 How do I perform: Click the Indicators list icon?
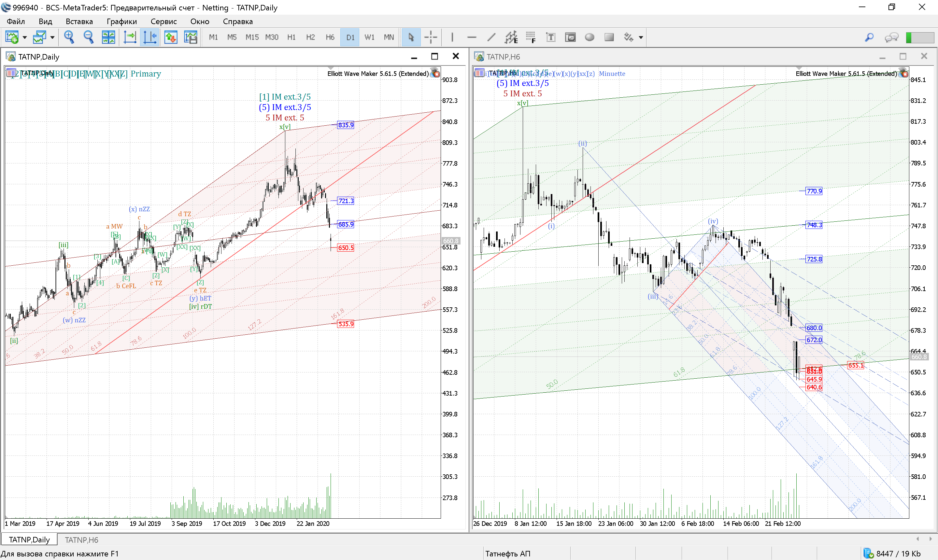click(x=171, y=37)
